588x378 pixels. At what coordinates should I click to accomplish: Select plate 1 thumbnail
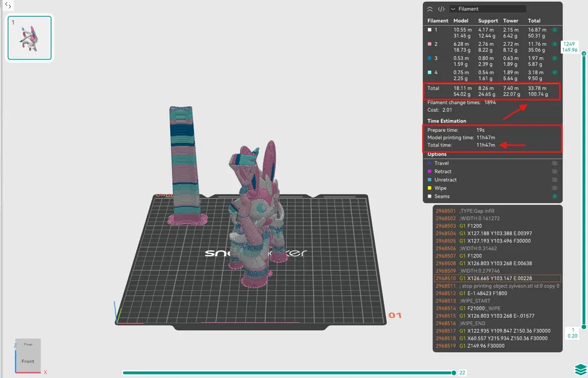29,37
